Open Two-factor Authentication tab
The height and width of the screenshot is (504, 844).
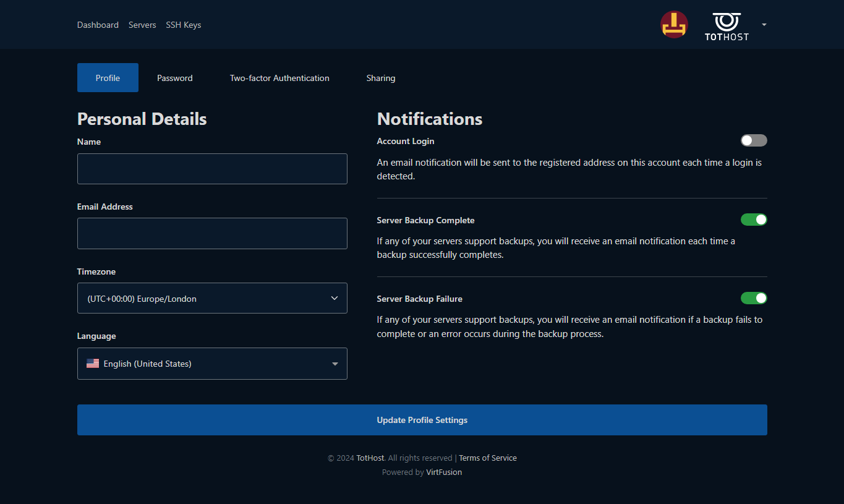coord(279,78)
